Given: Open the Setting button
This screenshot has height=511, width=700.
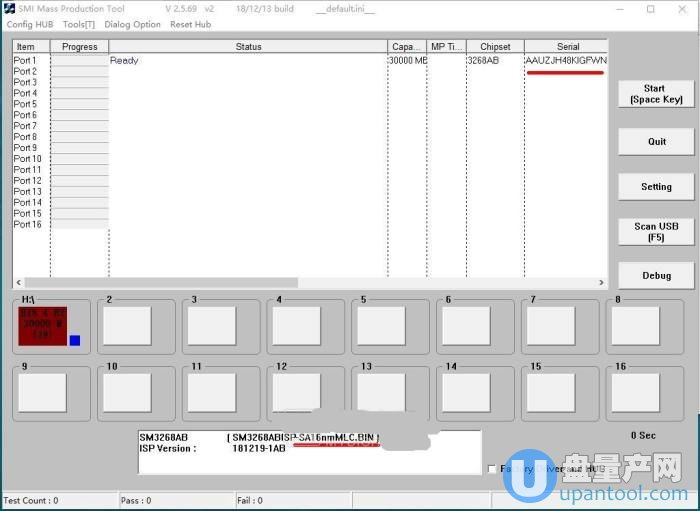Looking at the screenshot, I should pyautogui.click(x=656, y=187).
